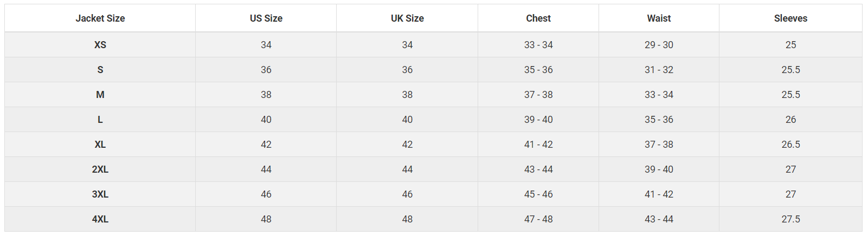Select the 4XL jacket size row label

click(100, 219)
